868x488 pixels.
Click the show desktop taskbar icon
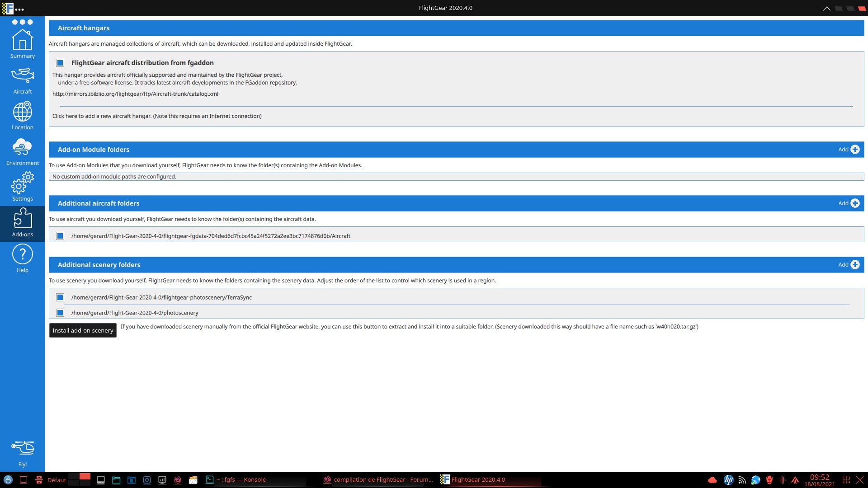click(x=24, y=480)
